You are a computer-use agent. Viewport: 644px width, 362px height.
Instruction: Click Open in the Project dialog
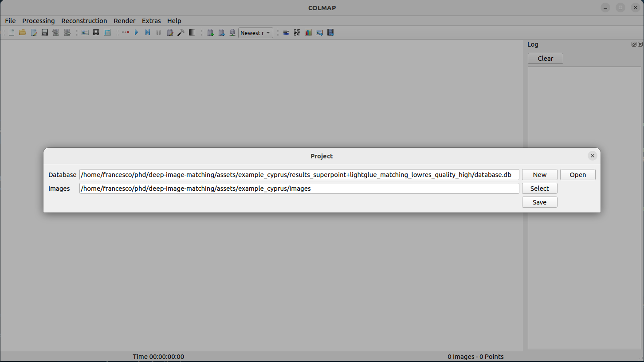click(x=578, y=175)
